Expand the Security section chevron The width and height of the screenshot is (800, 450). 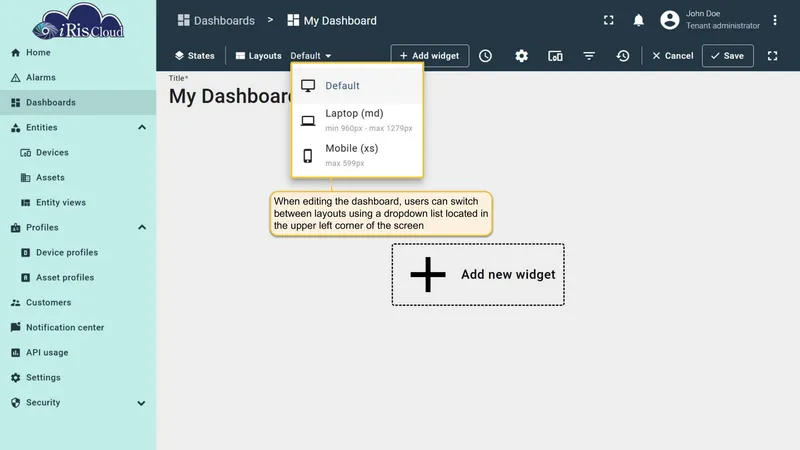pos(141,403)
